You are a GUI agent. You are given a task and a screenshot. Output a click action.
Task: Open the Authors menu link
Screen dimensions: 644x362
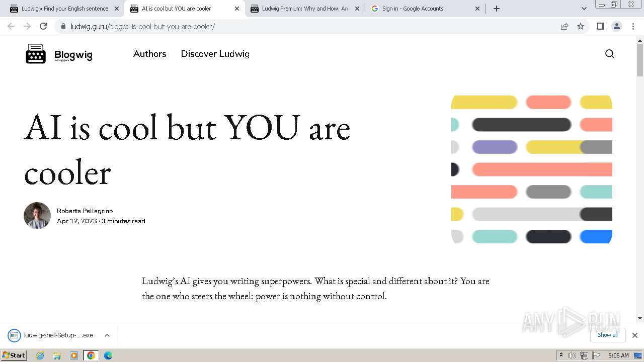150,54
